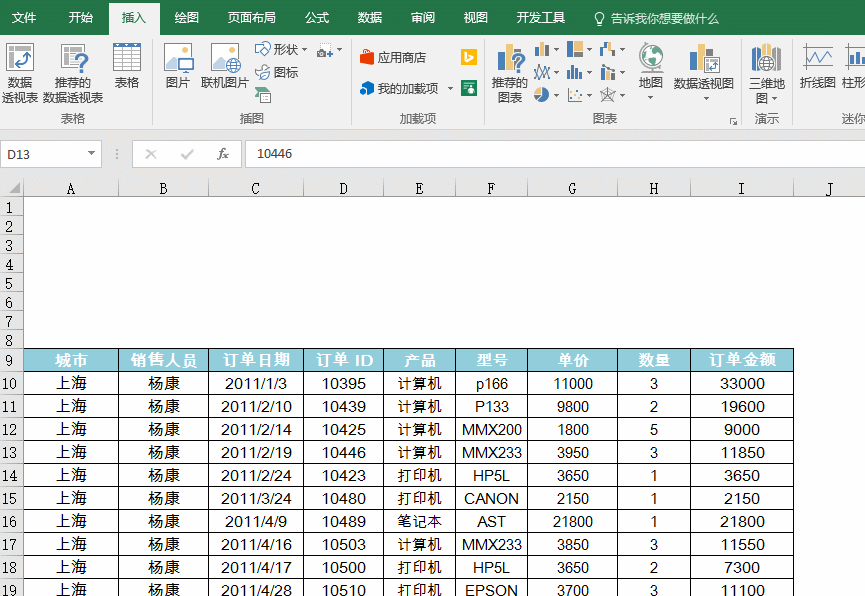Open 3D Map (三维地图)

pos(766,73)
